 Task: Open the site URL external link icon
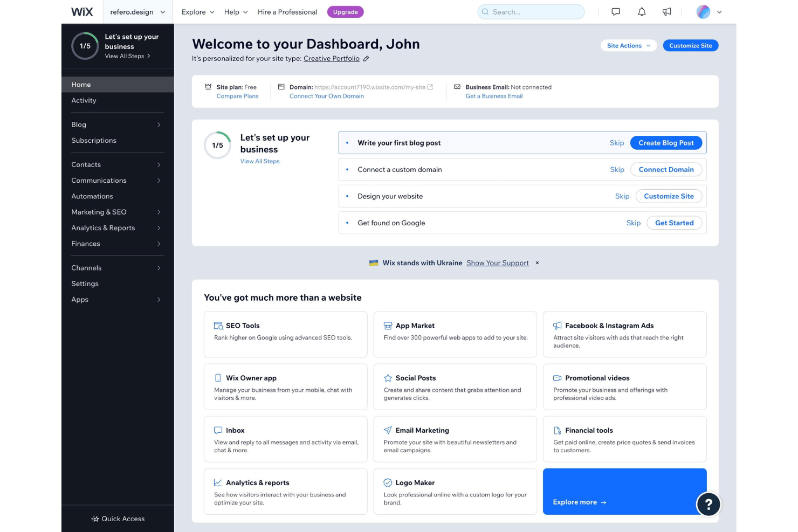click(430, 87)
